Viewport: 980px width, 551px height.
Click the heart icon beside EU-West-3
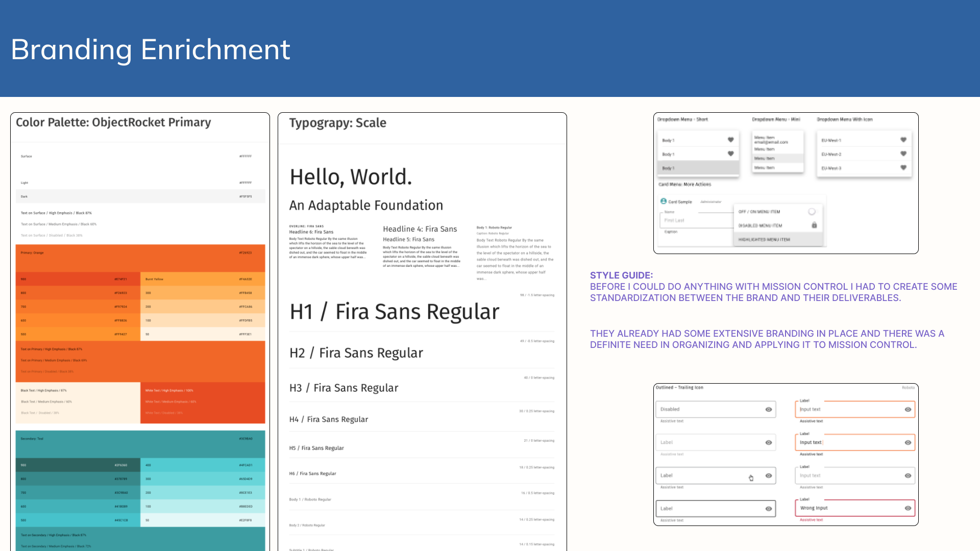903,167
